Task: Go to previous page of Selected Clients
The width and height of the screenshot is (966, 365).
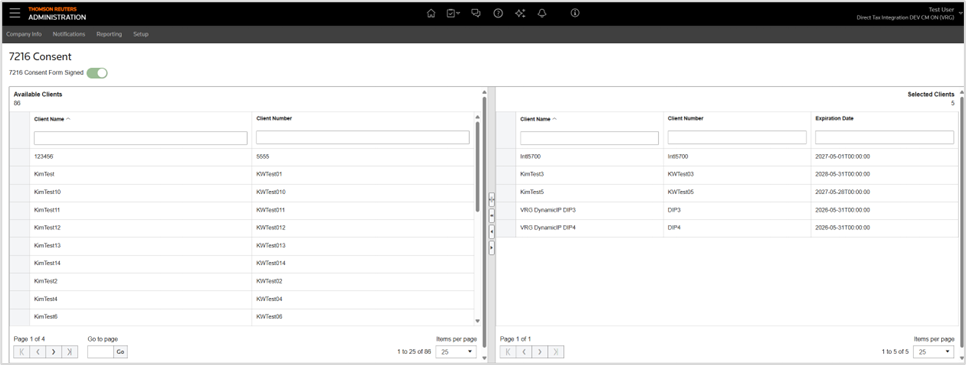Action: pyautogui.click(x=524, y=351)
